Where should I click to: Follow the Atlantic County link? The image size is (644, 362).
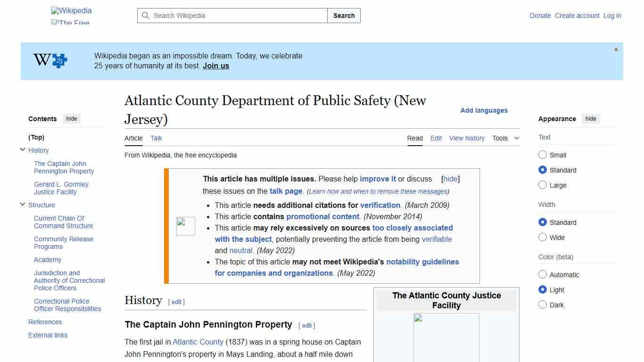(198, 342)
